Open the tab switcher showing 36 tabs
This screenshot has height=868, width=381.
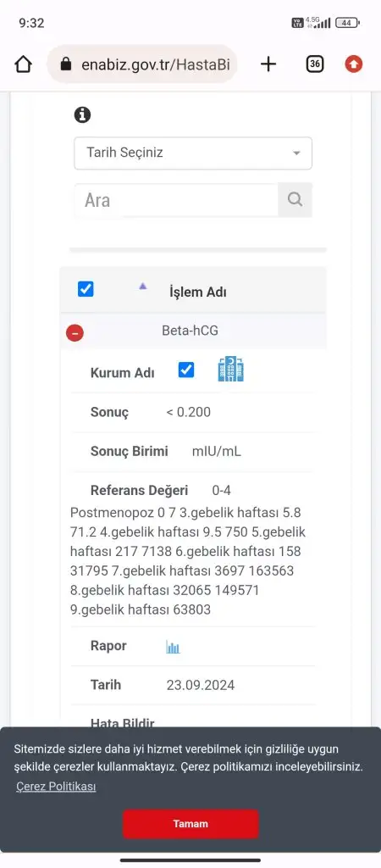coord(315,64)
